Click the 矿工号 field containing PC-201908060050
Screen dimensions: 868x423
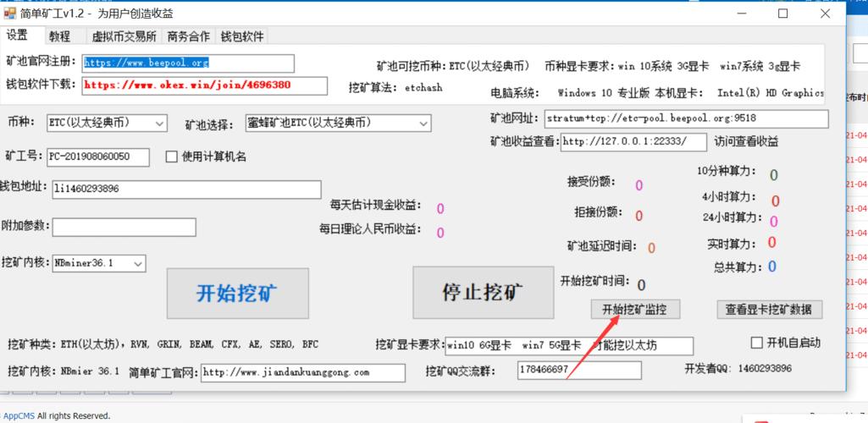coord(97,157)
